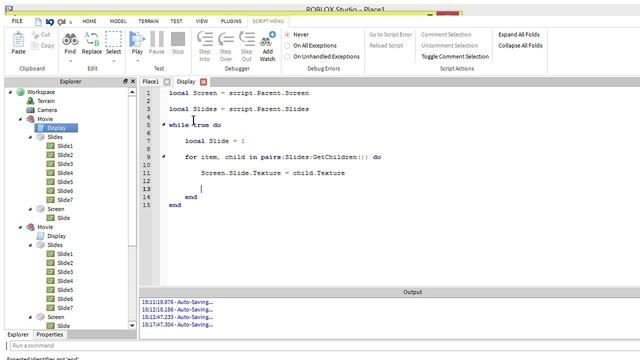Collapse the first Slides folder
The image size is (640, 360).
pos(30,137)
